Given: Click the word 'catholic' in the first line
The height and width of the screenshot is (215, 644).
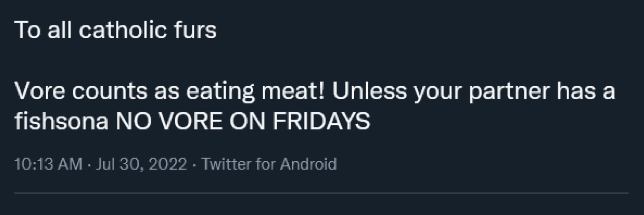Looking at the screenshot, I should pyautogui.click(x=123, y=30).
